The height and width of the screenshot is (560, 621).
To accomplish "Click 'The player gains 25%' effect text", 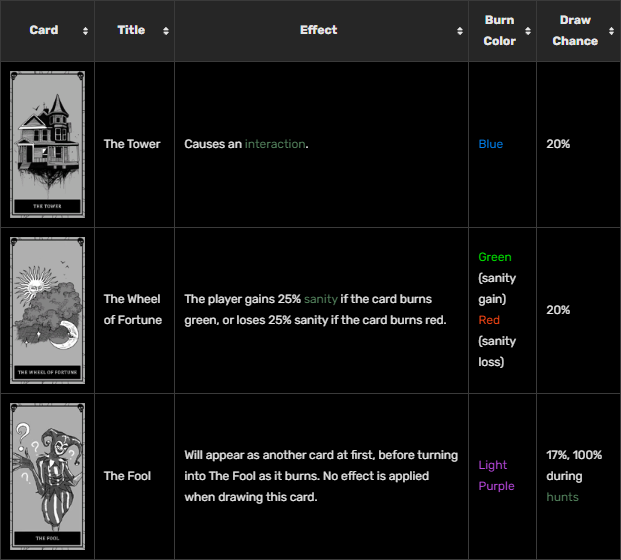I will point(242,299).
